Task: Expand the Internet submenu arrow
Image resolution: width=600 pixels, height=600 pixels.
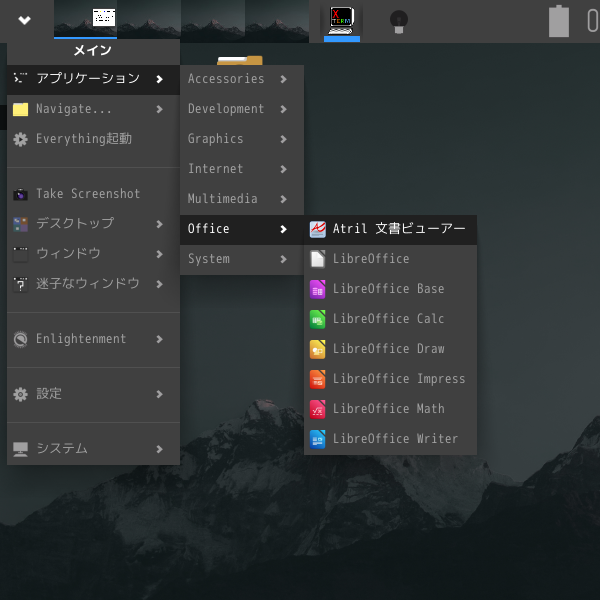Action: [283, 169]
